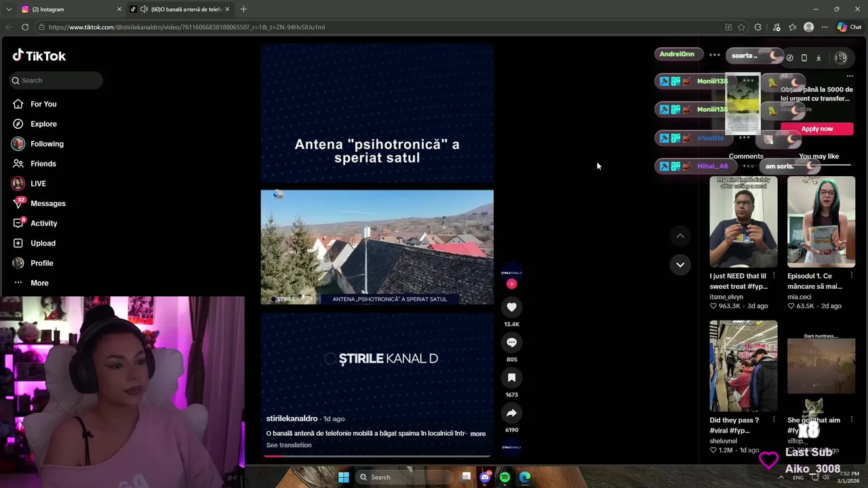Reload the page
The width and height of the screenshot is (868, 488).
pos(25,27)
